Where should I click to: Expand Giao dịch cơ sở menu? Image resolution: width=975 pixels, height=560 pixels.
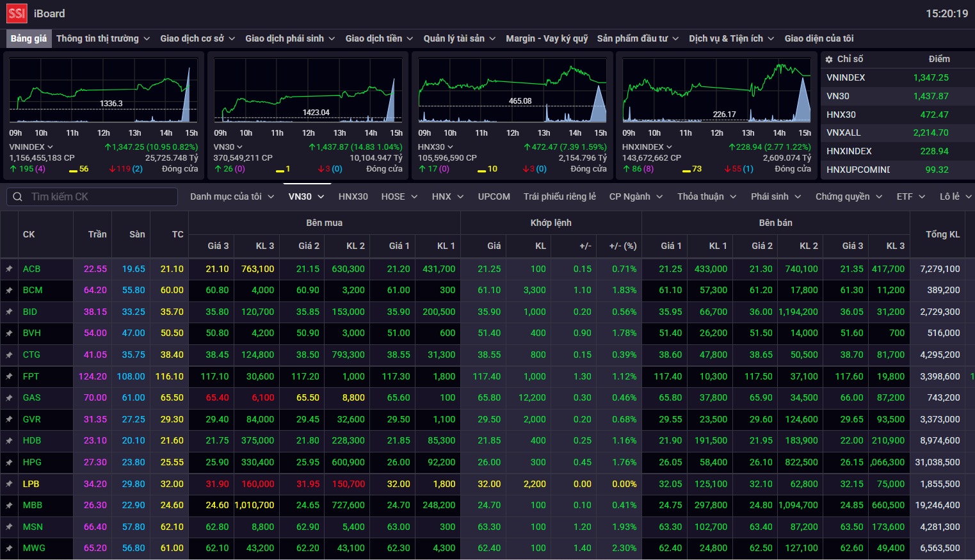tap(198, 38)
